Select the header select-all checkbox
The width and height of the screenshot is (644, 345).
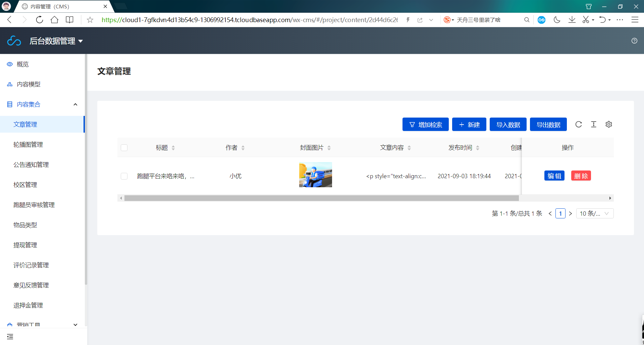click(124, 147)
